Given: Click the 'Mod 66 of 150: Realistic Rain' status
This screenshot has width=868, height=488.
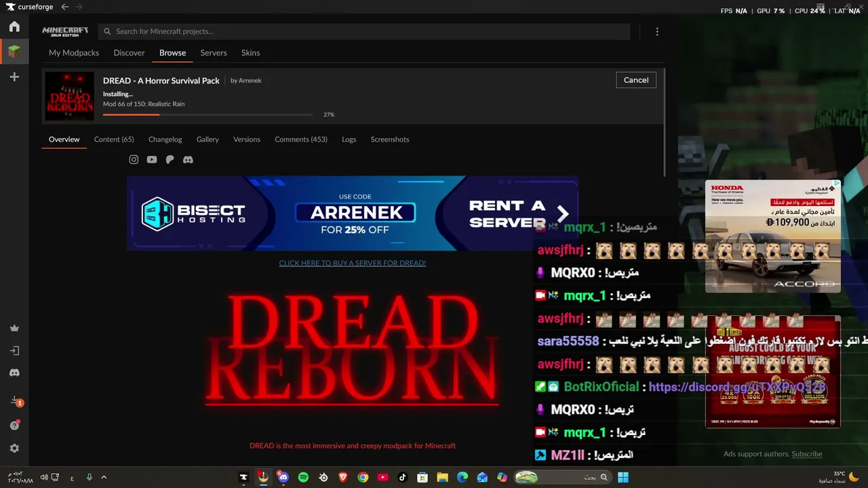Looking at the screenshot, I should click(144, 104).
